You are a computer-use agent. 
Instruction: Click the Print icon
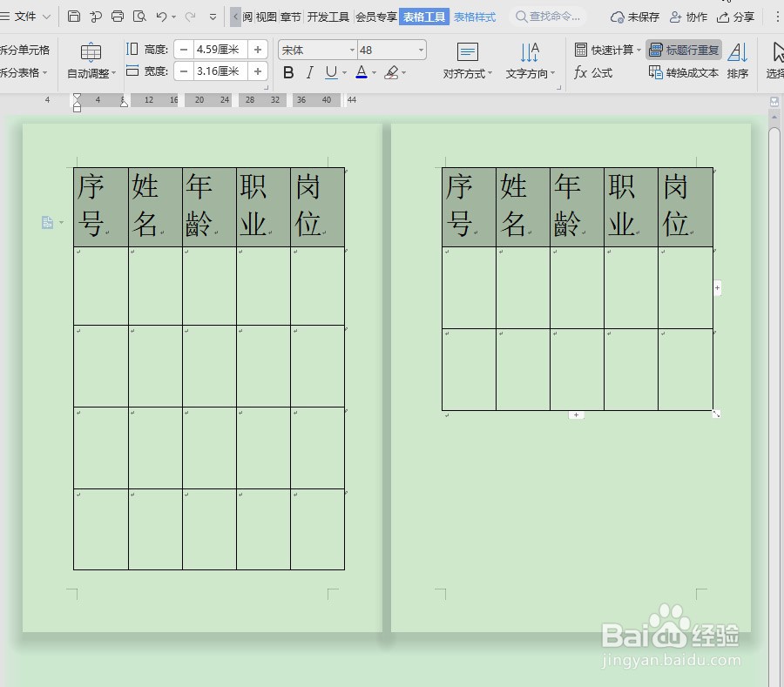tap(118, 16)
